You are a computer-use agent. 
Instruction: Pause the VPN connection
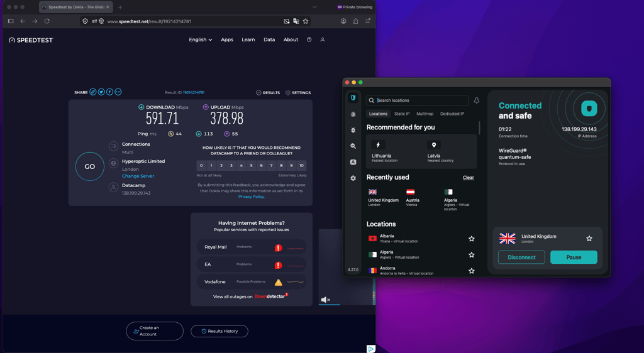574,258
